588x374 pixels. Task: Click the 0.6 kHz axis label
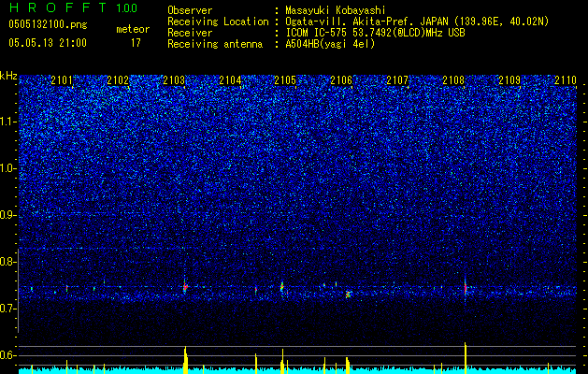[8, 355]
